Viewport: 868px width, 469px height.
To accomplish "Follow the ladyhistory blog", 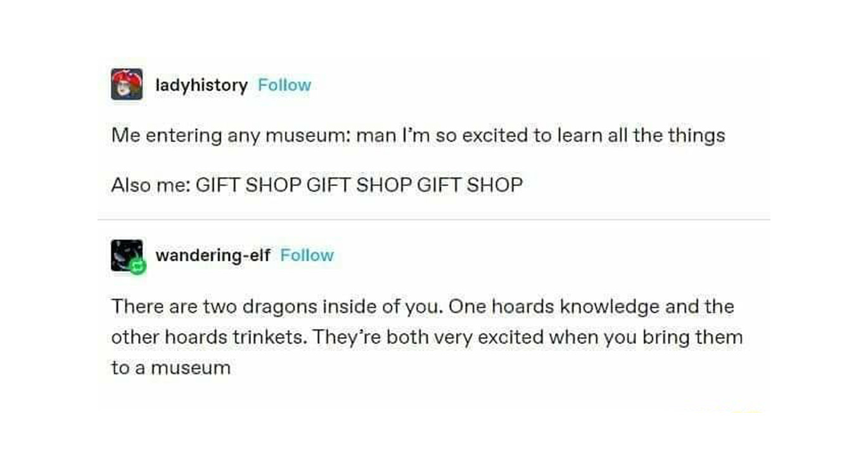I will point(284,85).
